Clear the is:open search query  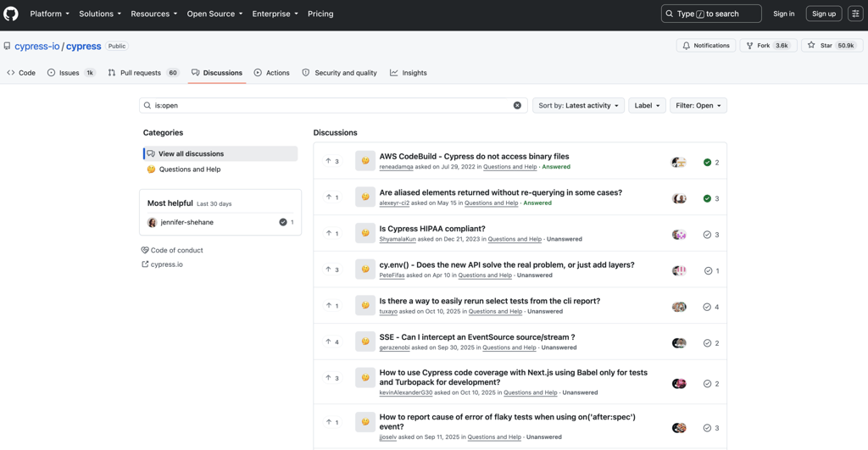(x=517, y=105)
